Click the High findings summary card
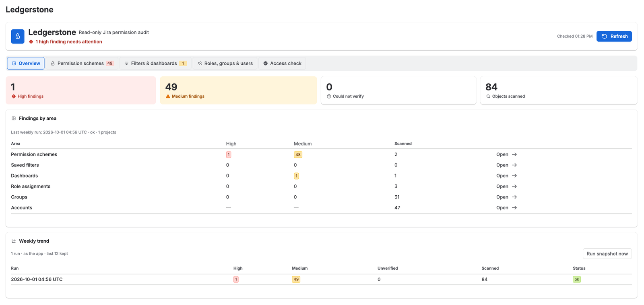The image size is (644, 305). 81,90
